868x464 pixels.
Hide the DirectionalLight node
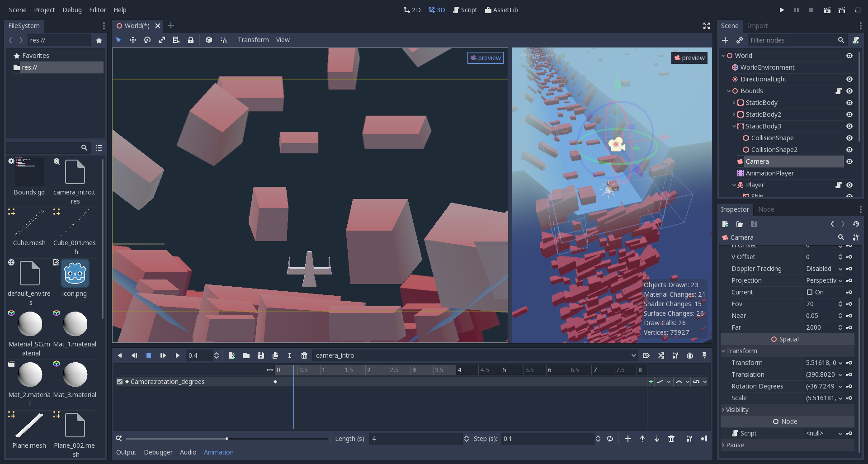[x=849, y=79]
